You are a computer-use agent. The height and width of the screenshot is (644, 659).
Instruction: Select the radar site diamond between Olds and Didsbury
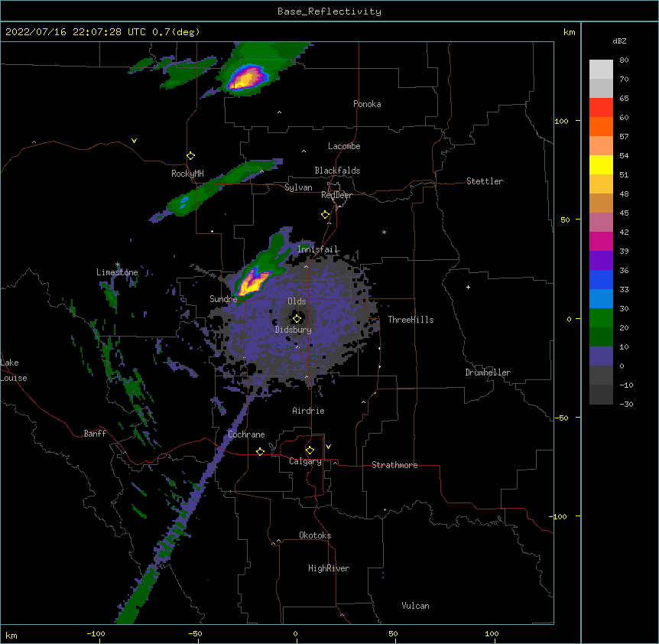[x=297, y=319]
